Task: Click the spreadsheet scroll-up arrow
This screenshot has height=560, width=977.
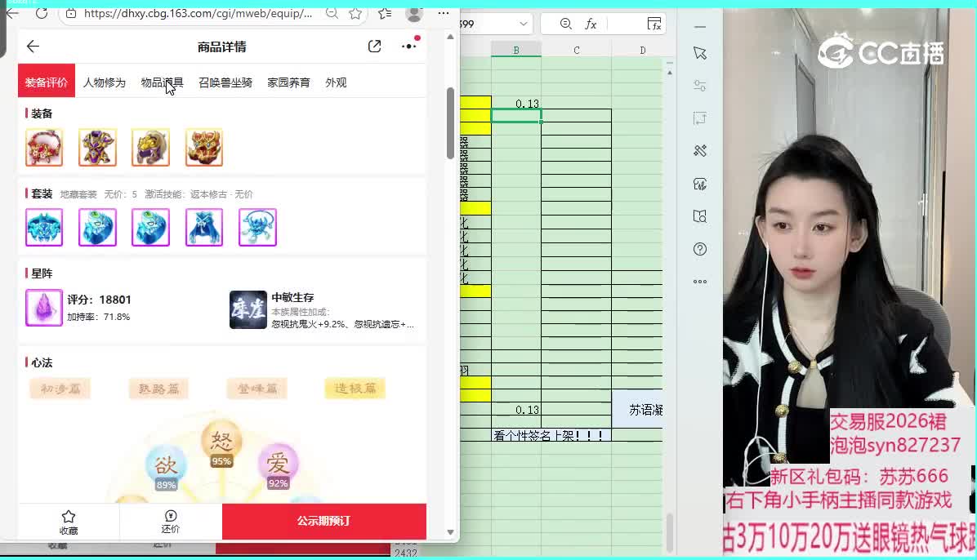Action: pos(670,73)
